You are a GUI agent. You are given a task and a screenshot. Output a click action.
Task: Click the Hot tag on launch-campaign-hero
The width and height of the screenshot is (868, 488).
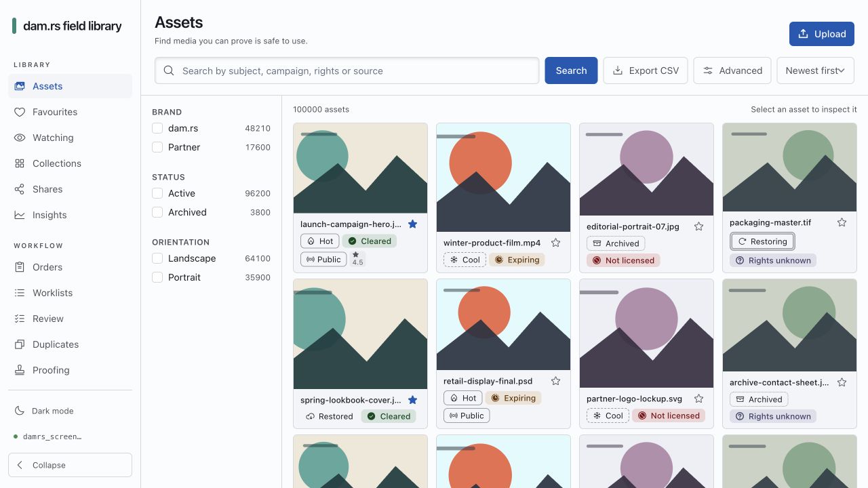click(x=319, y=241)
